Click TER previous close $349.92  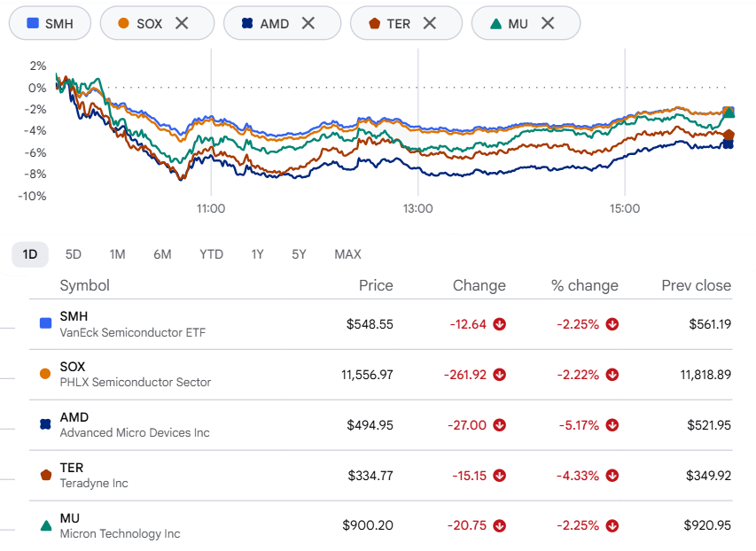pos(709,476)
